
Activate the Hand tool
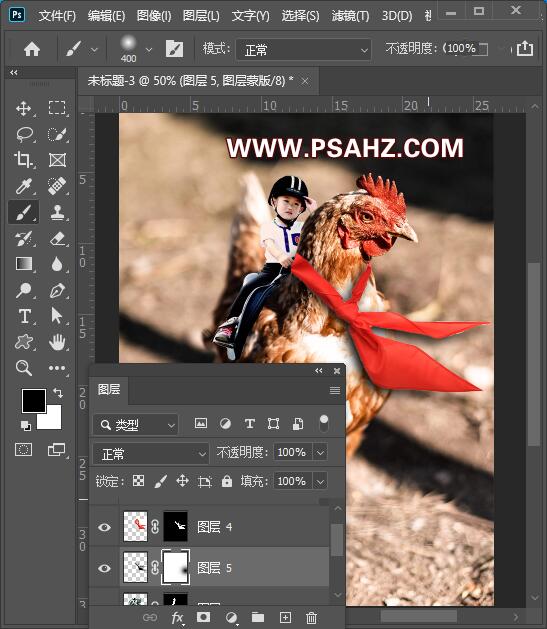tap(57, 342)
